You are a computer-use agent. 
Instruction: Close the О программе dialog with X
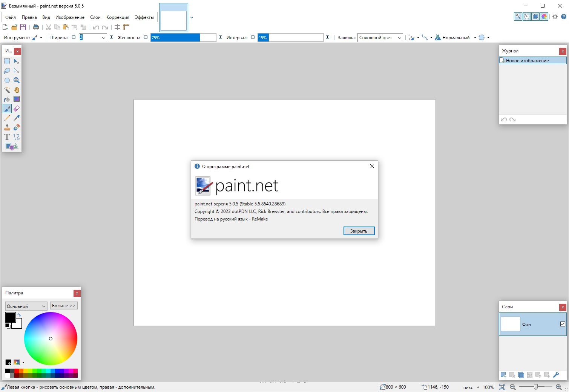click(372, 166)
